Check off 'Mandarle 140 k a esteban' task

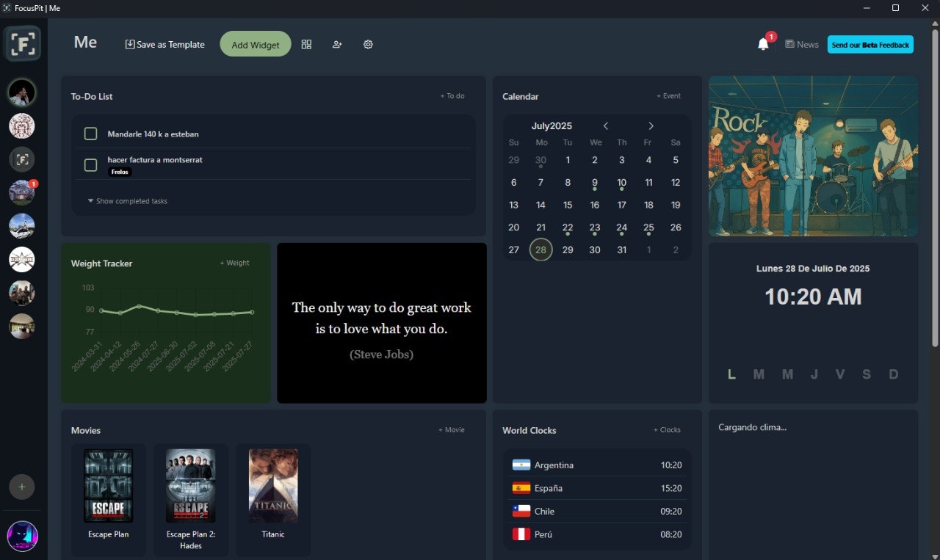[91, 134]
